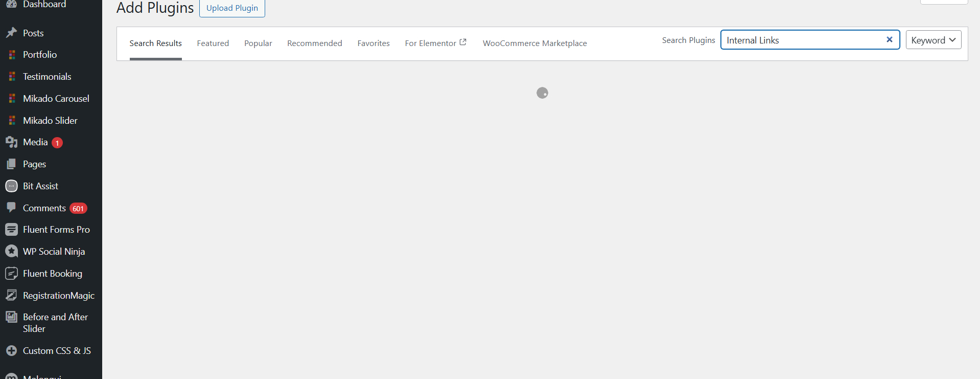Screen dimensions: 980x379
Task: Click the Posts pushpin icon
Action: click(11, 33)
